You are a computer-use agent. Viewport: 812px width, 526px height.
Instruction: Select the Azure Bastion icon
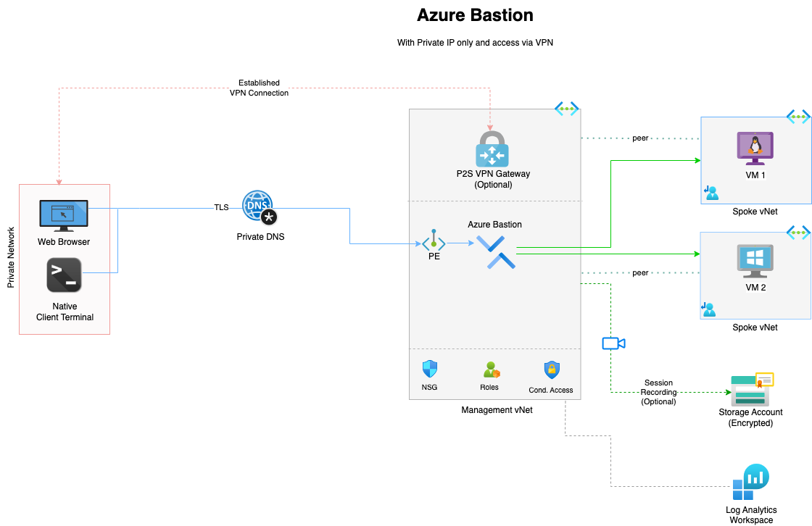tap(497, 253)
